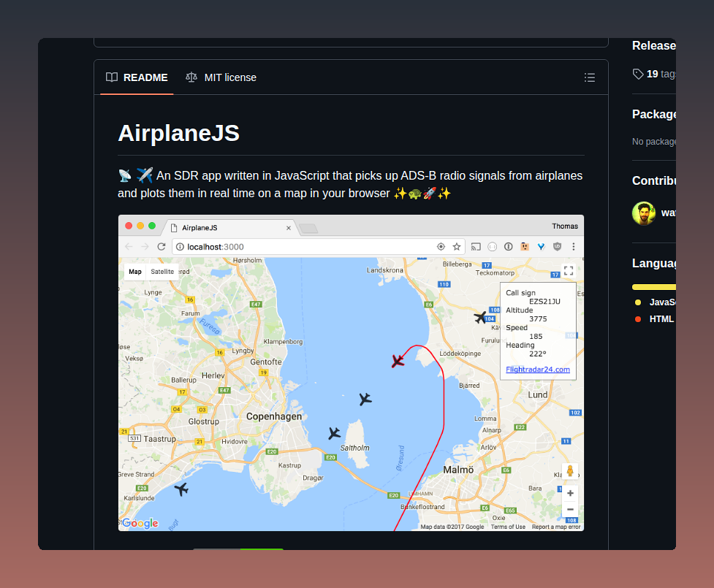714x588 pixels.
Task: Close the AirplaneJS browser tab
Action: click(x=288, y=228)
